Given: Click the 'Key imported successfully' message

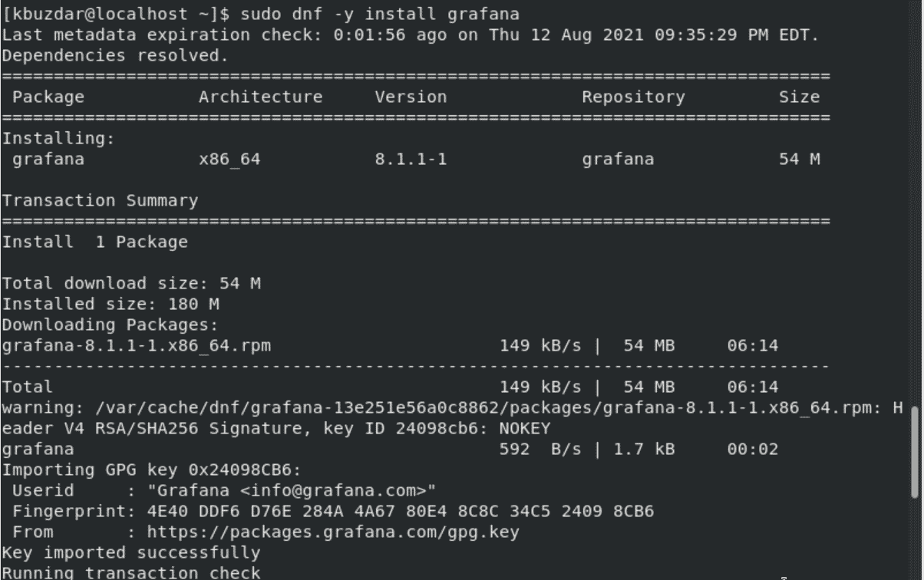Looking at the screenshot, I should [x=131, y=552].
